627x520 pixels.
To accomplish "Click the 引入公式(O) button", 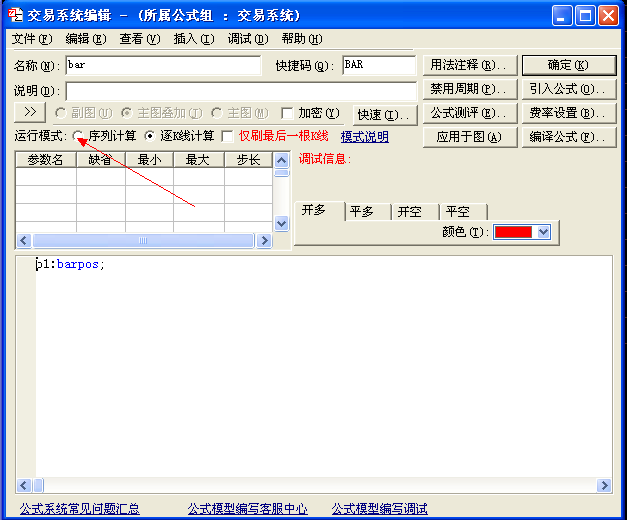I will (x=569, y=89).
